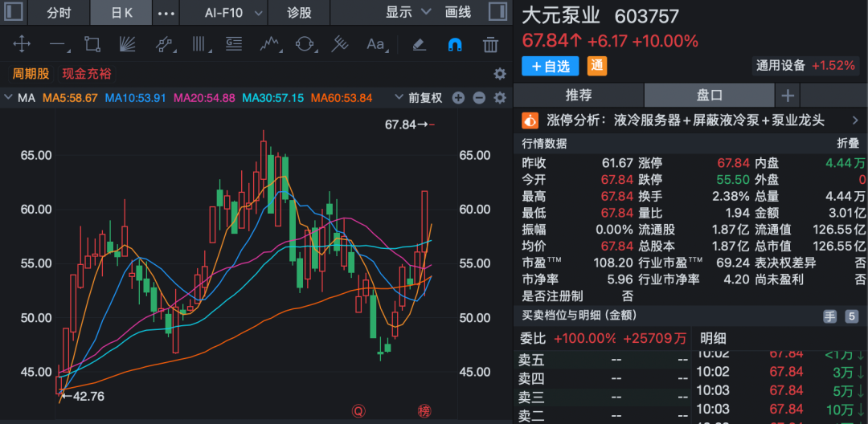Image resolution: width=868 pixels, height=424 pixels.
Task: Open the orange 涨停分析 icon
Action: [530, 120]
